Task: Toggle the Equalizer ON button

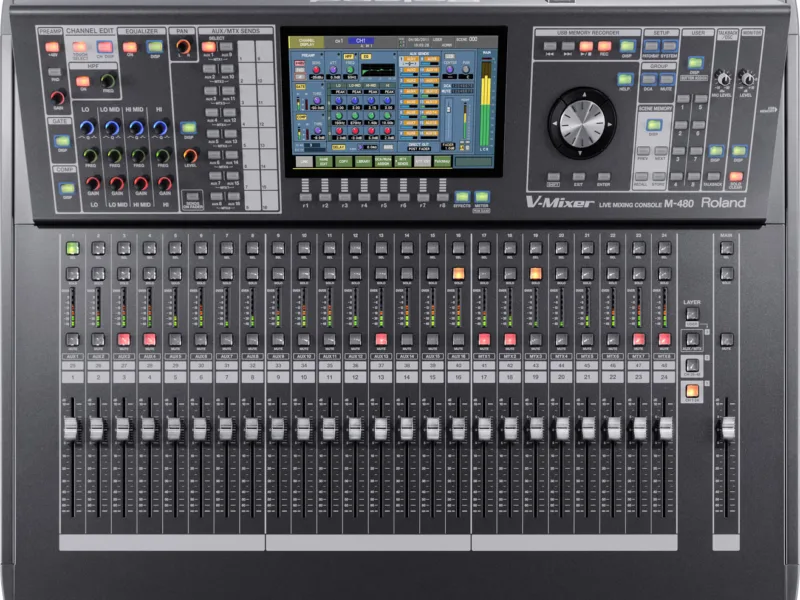Action: click(130, 48)
